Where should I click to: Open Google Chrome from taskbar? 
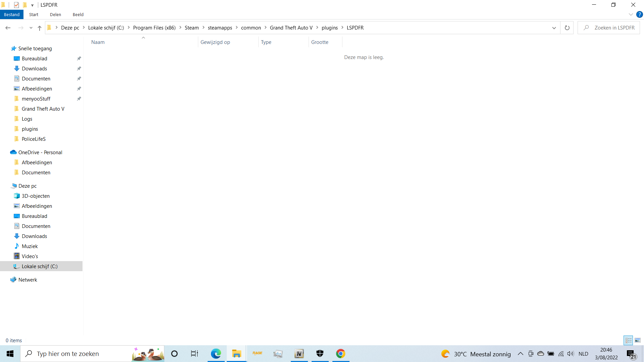340,354
